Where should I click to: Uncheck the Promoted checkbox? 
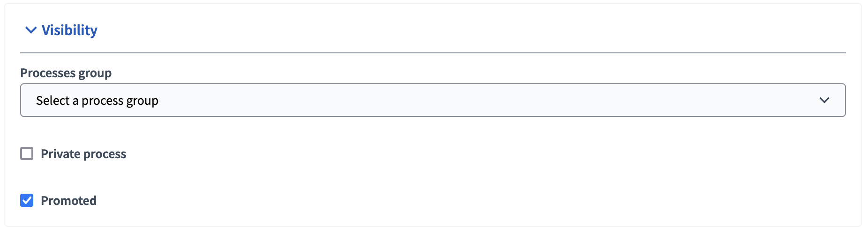click(x=27, y=200)
